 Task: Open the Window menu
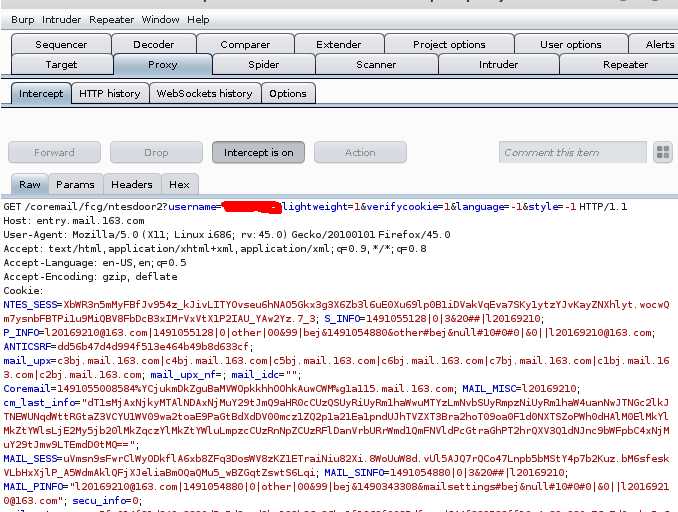(160, 20)
